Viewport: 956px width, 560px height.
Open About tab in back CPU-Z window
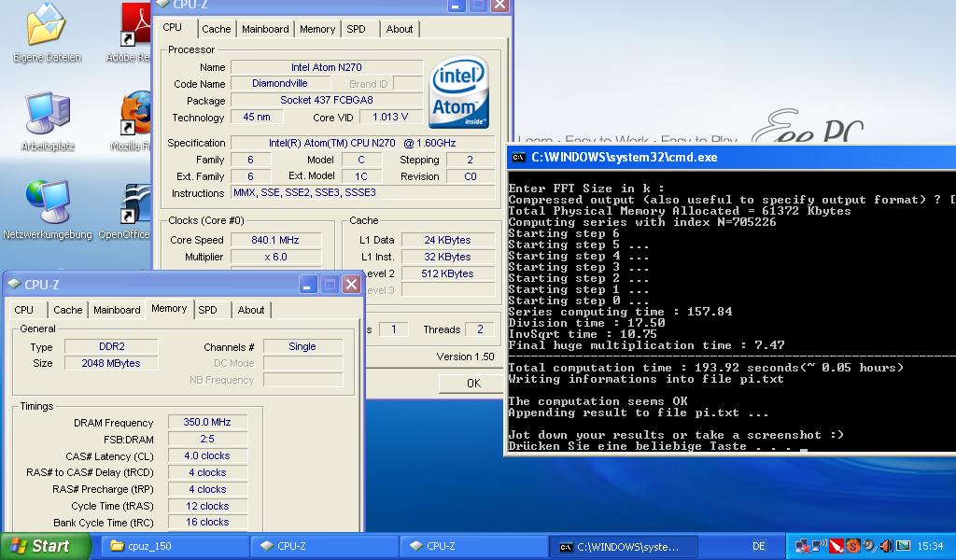[x=400, y=29]
